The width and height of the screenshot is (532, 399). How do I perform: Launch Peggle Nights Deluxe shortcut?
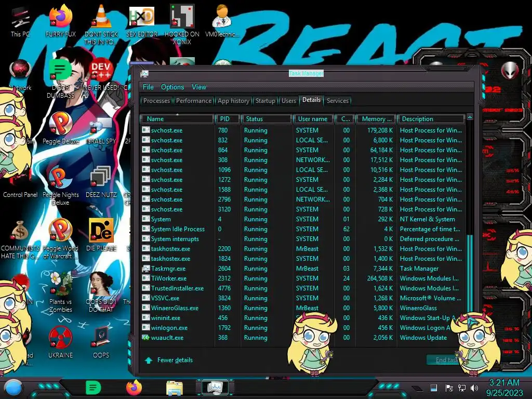coord(60,186)
